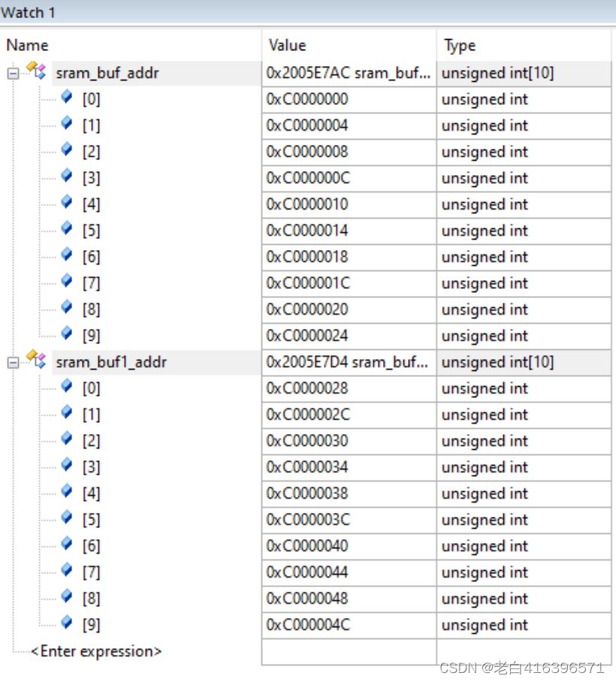Select value cell 0xC000000C
This screenshot has height=682, width=616.
coord(349,178)
